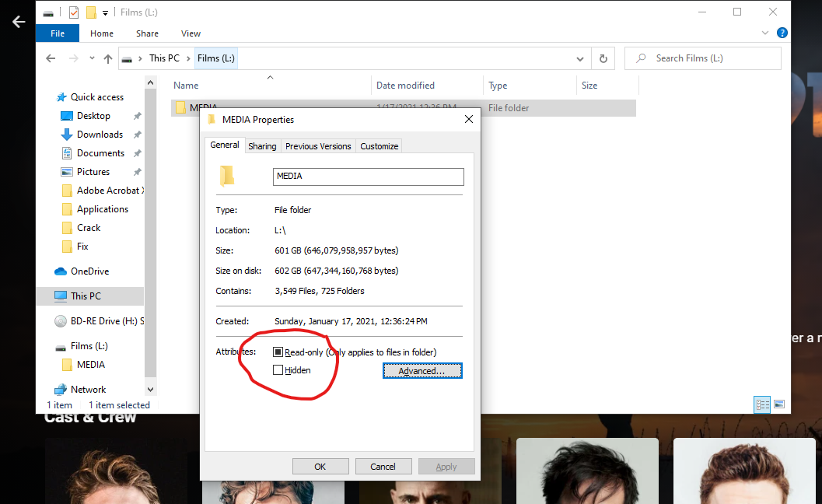This screenshot has height=504, width=822.
Task: Open the recent locations dropdown
Action: 93,58
